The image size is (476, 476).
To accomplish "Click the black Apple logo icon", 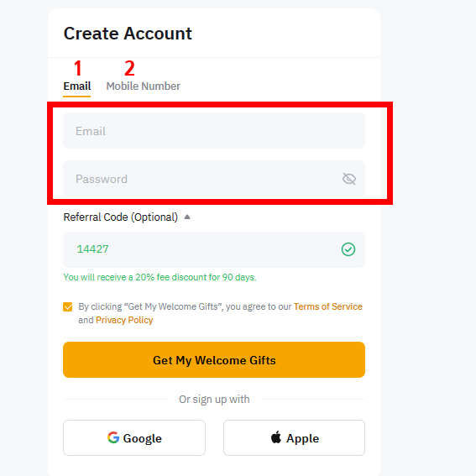I will coord(276,437).
